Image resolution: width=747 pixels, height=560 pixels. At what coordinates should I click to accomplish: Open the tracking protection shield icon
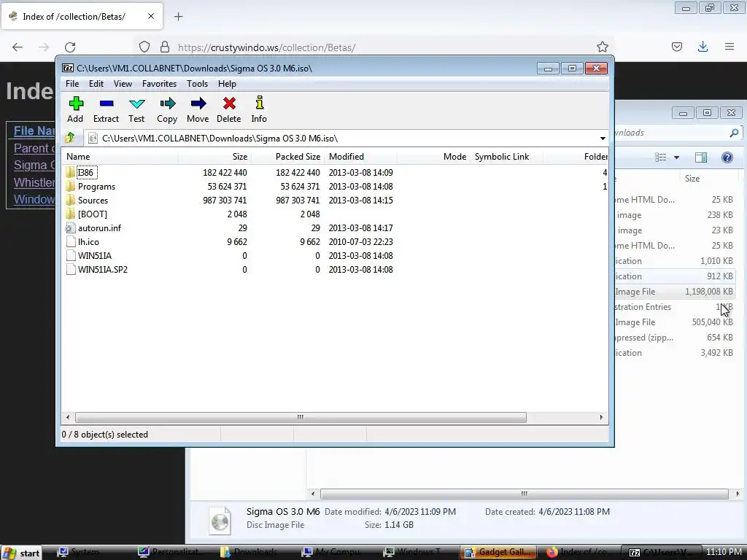(144, 47)
